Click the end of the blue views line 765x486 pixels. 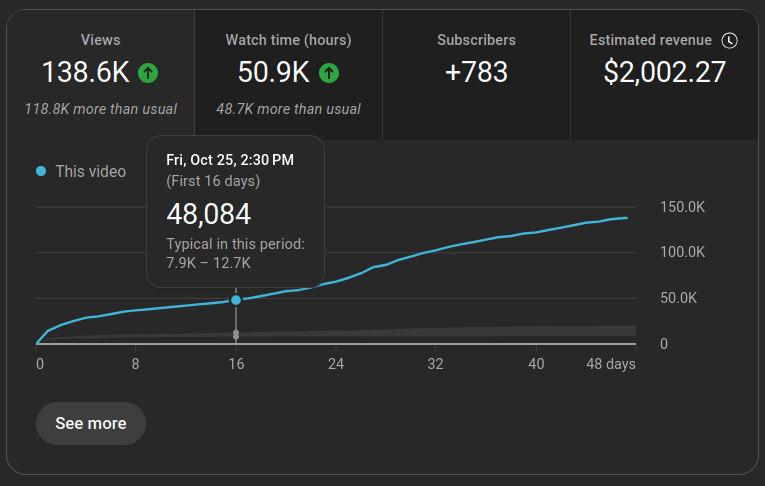click(626, 218)
